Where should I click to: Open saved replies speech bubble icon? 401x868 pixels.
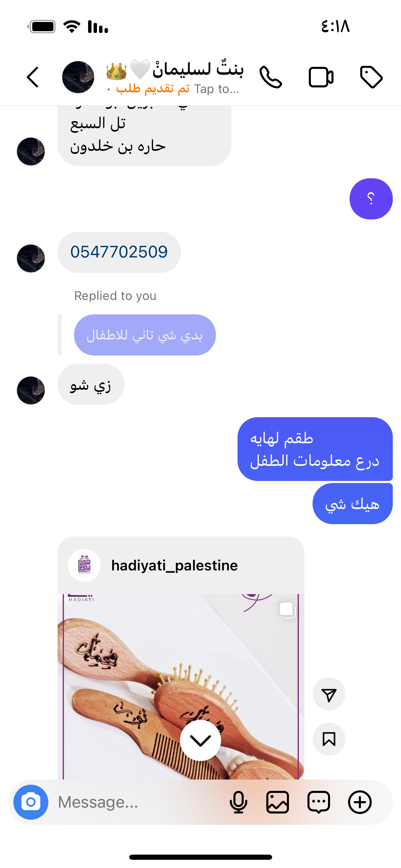pyautogui.click(x=319, y=802)
